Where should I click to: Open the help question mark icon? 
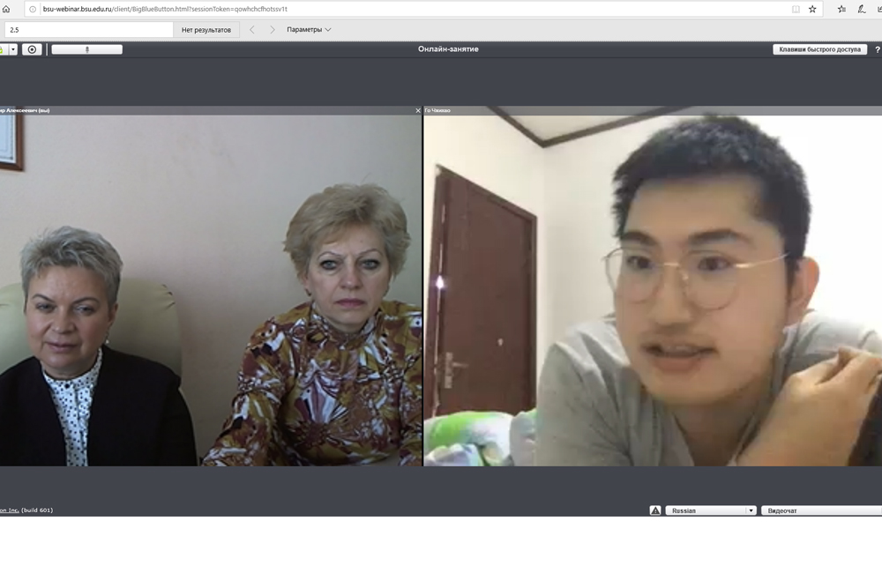tap(877, 49)
